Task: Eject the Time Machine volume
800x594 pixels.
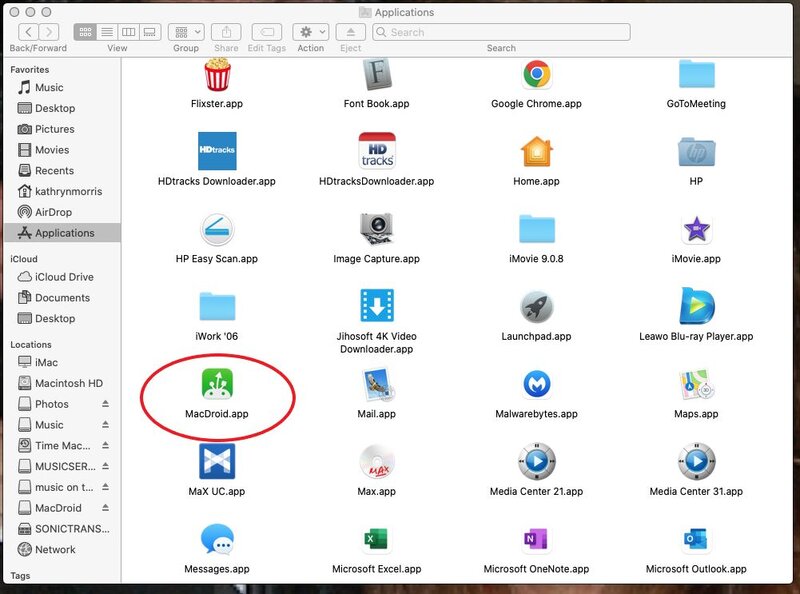Action: pyautogui.click(x=105, y=445)
